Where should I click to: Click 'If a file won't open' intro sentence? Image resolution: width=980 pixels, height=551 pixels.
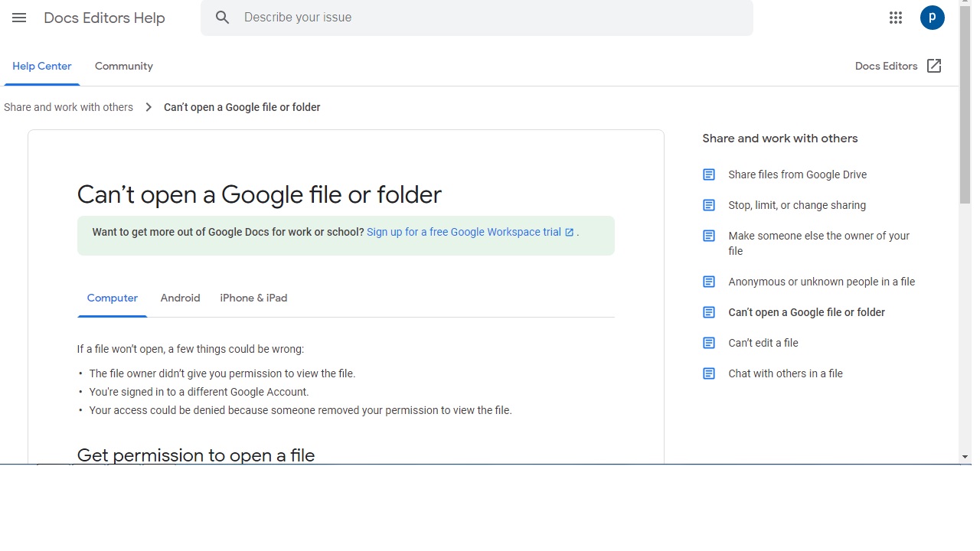click(x=191, y=349)
